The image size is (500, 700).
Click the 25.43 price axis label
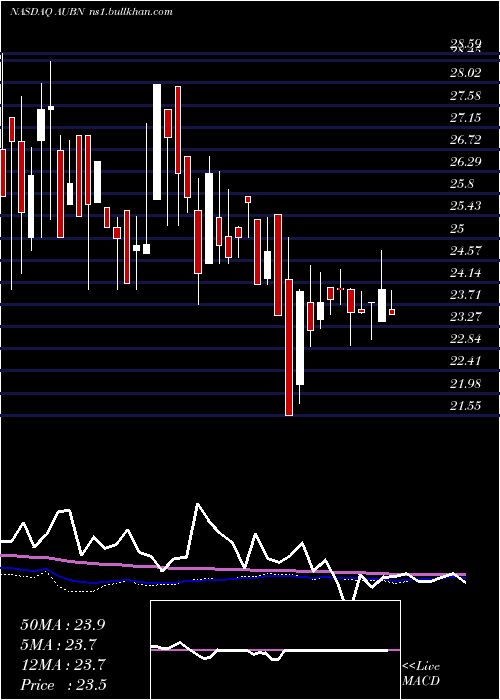(466, 206)
